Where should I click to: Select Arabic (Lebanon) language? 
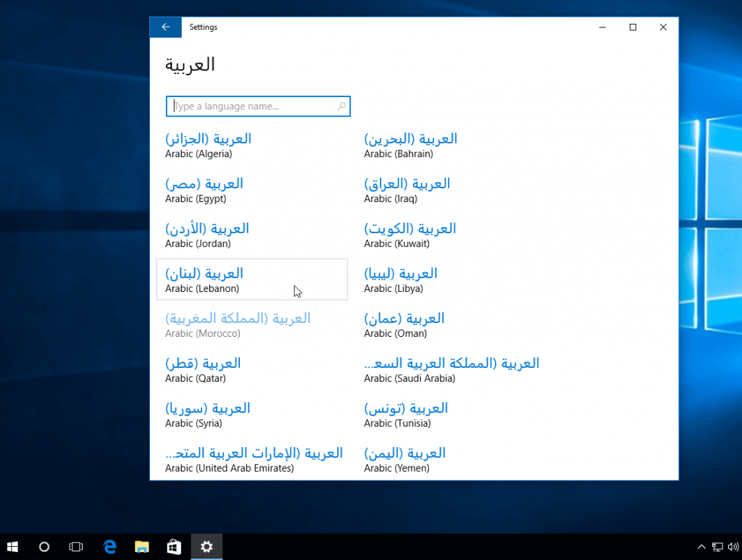click(x=251, y=280)
